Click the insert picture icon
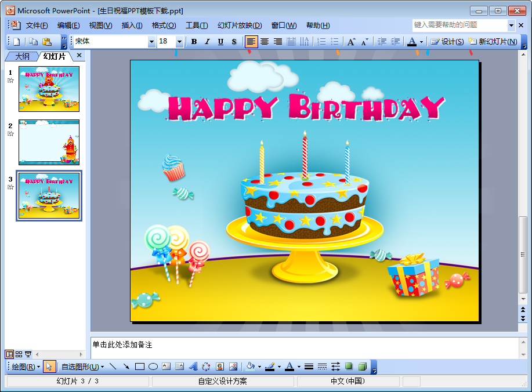532x392 pixels. click(x=233, y=366)
